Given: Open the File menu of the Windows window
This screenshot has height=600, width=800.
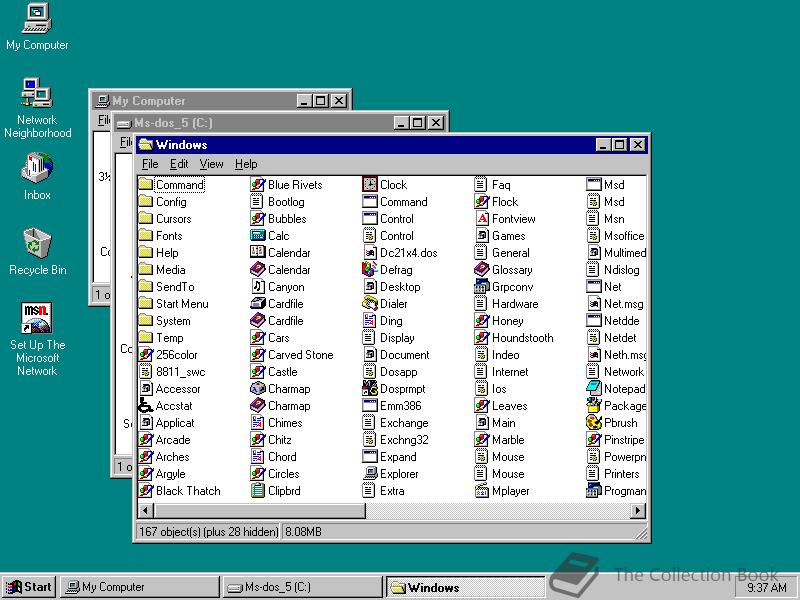Looking at the screenshot, I should click(x=150, y=163).
